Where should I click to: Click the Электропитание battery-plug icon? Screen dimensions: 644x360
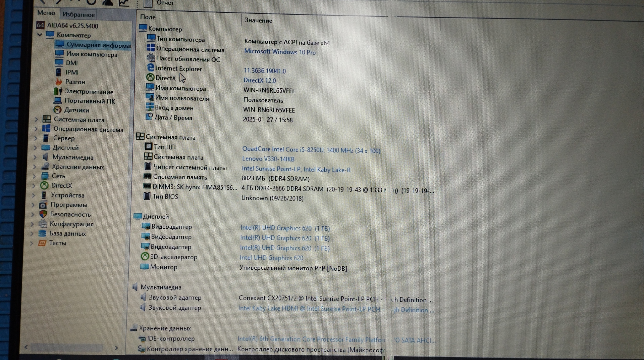[x=58, y=91]
